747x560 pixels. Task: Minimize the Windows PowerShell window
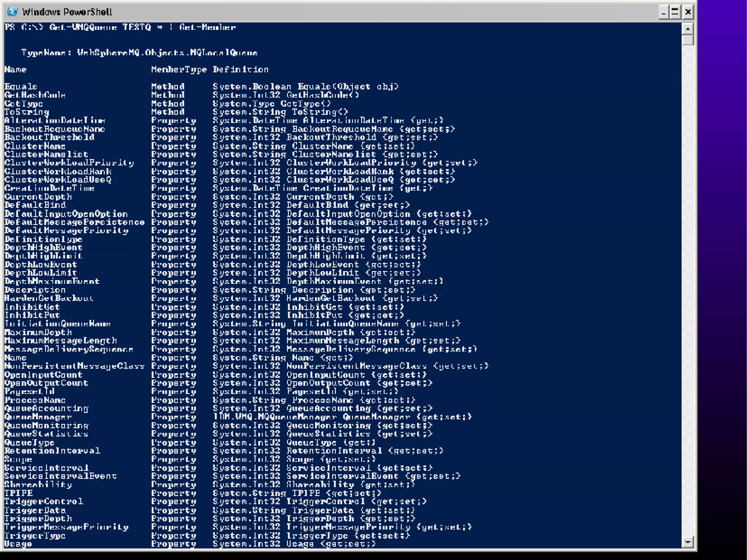(664, 12)
